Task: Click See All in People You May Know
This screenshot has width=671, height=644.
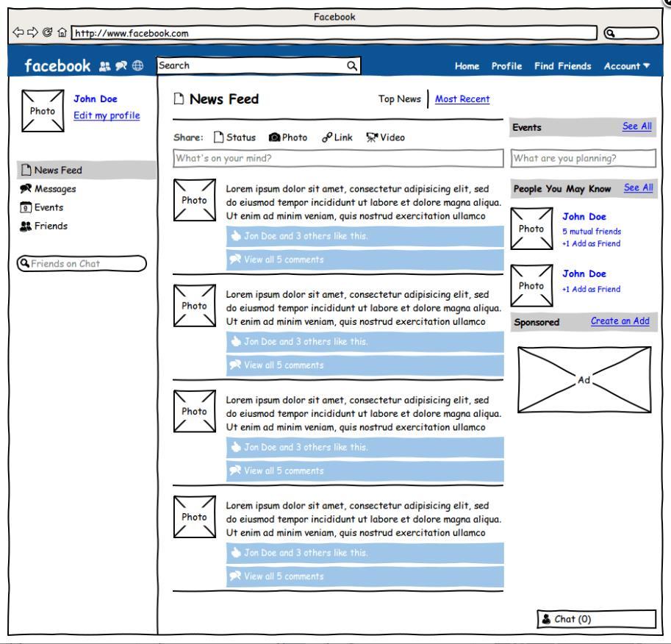Action: click(x=638, y=187)
